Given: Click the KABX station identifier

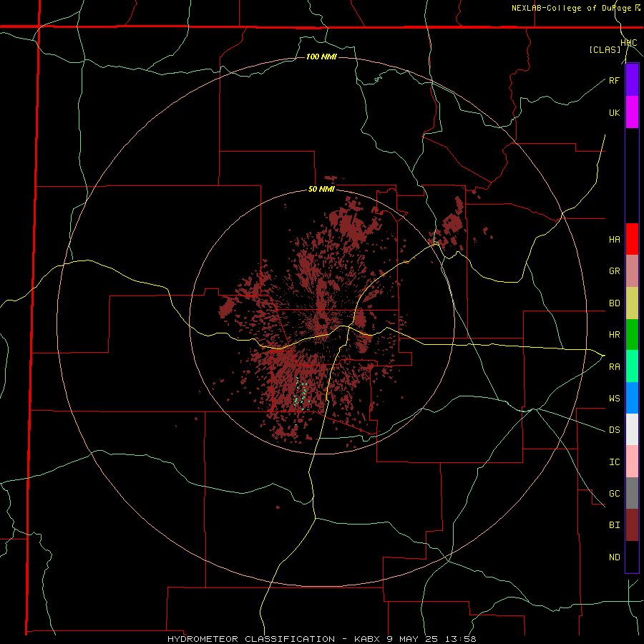Looking at the screenshot, I should [367, 639].
